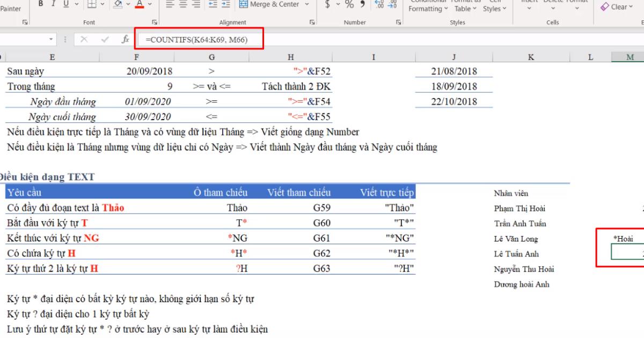
Task: Click the Format as Table button
Action: tap(465, 5)
